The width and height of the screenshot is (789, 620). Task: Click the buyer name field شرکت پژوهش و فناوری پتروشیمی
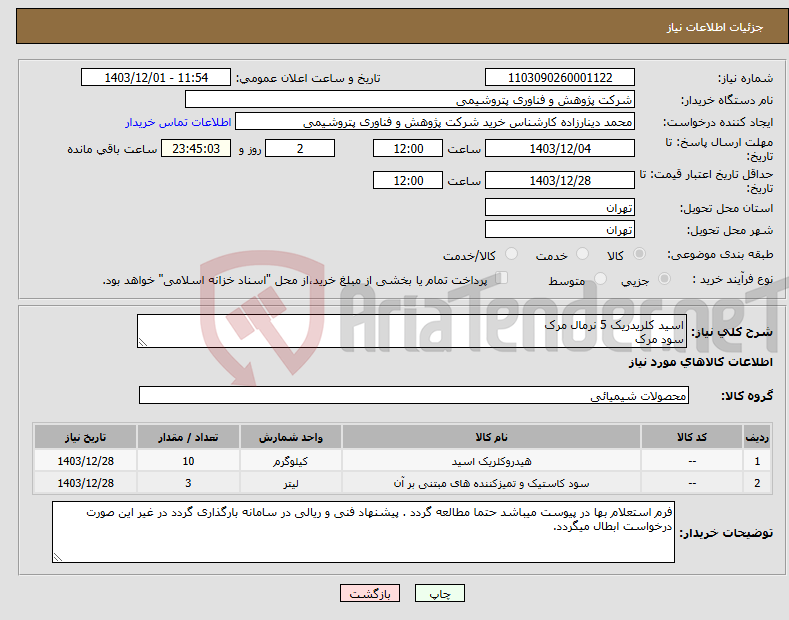pos(410,100)
